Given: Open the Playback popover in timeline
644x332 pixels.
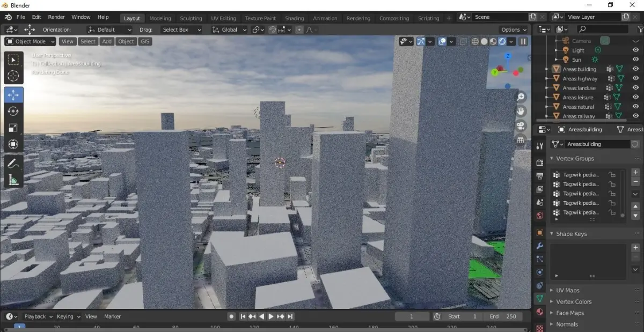Looking at the screenshot, I should (38, 316).
